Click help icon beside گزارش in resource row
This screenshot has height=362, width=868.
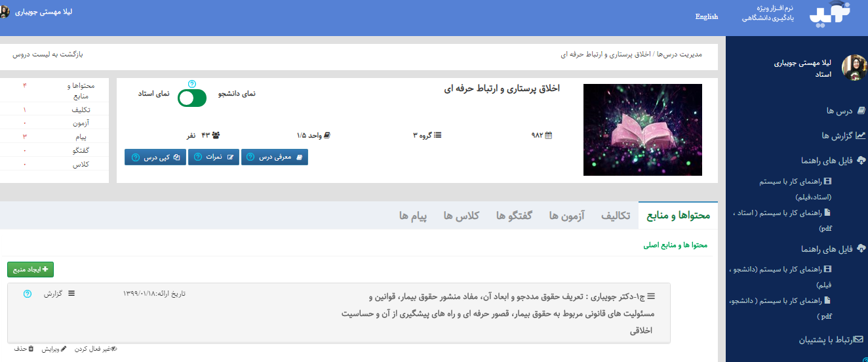click(27, 294)
